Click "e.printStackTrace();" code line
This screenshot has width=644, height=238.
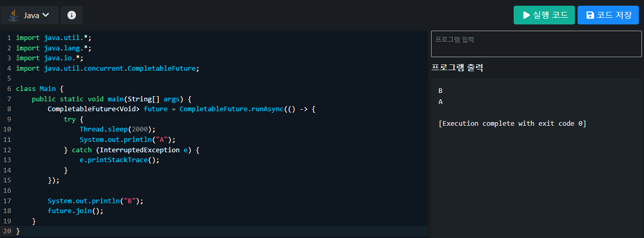pyautogui.click(x=119, y=160)
